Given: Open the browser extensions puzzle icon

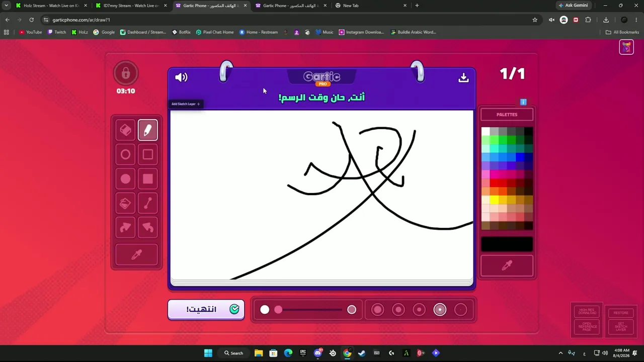Looking at the screenshot, I should (x=588, y=20).
